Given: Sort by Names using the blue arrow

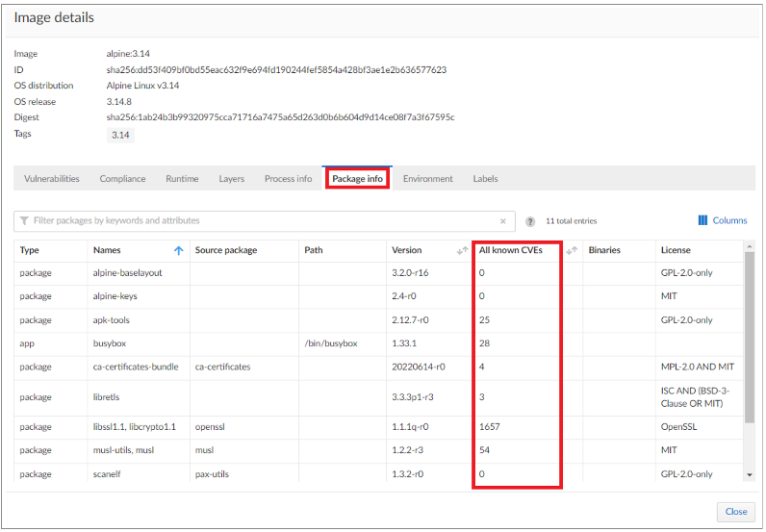Looking at the screenshot, I should (x=178, y=251).
